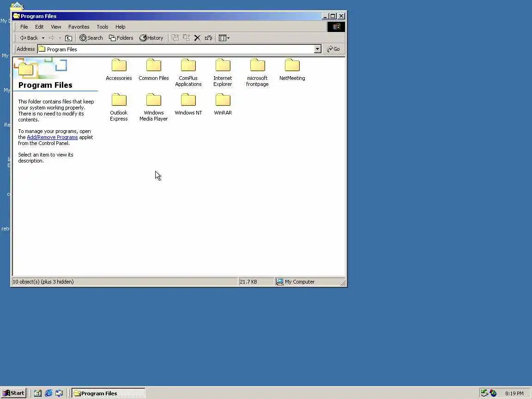Click the window resize grip corner
This screenshot has height=399, width=532.
click(x=343, y=283)
